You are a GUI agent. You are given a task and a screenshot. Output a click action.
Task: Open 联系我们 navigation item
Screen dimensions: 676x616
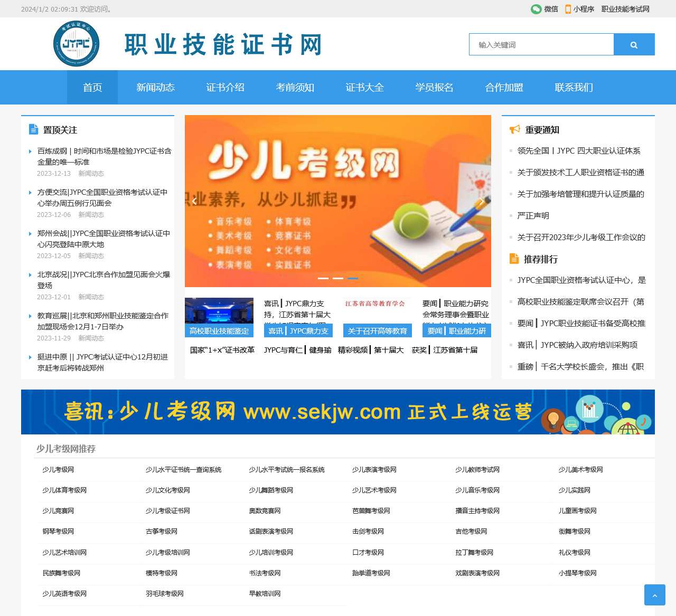[574, 88]
